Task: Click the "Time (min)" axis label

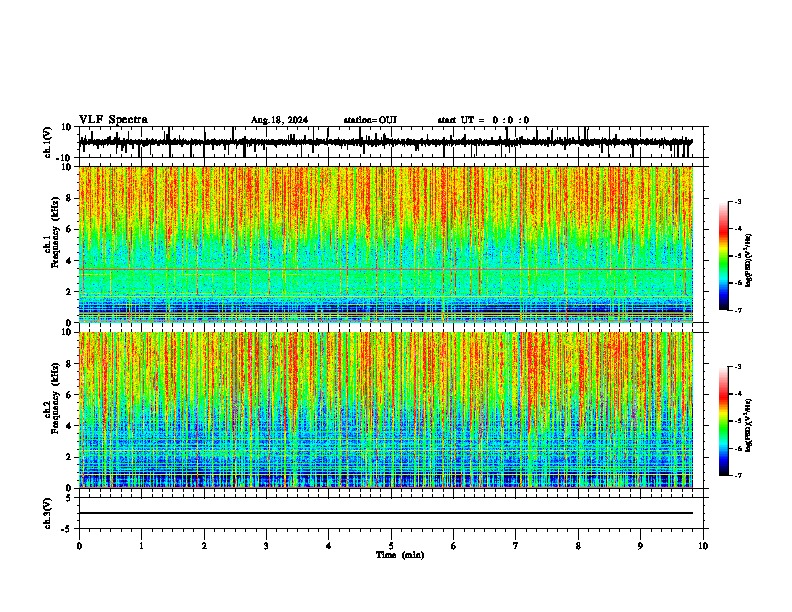Action: (400, 555)
